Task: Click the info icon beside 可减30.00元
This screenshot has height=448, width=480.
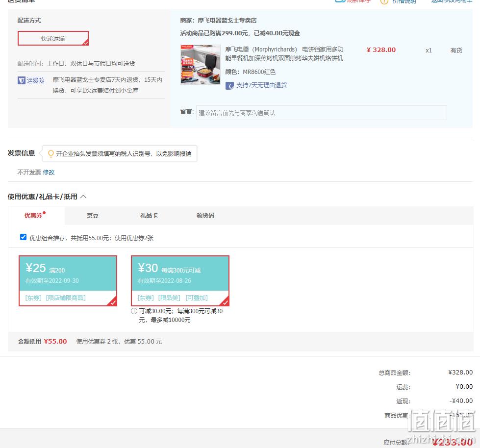Action: point(134,311)
